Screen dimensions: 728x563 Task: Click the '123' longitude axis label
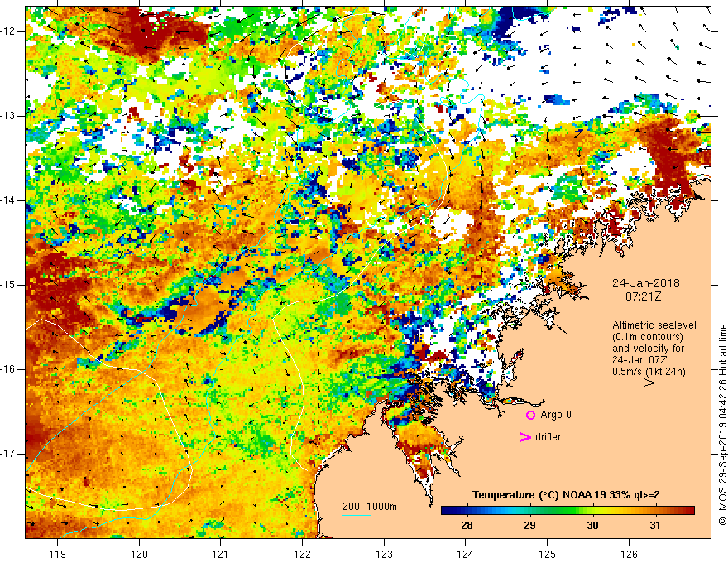pos(384,554)
